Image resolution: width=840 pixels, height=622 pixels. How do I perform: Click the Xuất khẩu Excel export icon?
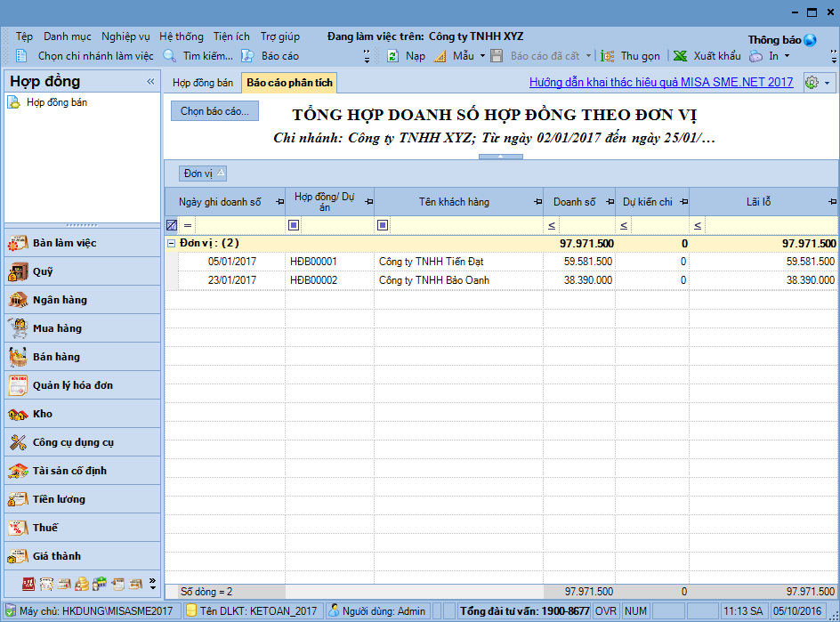point(680,56)
